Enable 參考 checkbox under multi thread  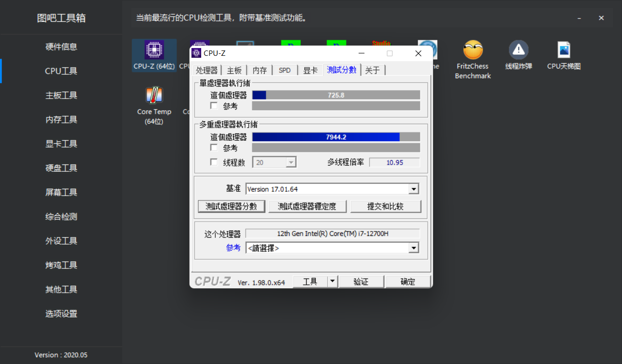[214, 148]
